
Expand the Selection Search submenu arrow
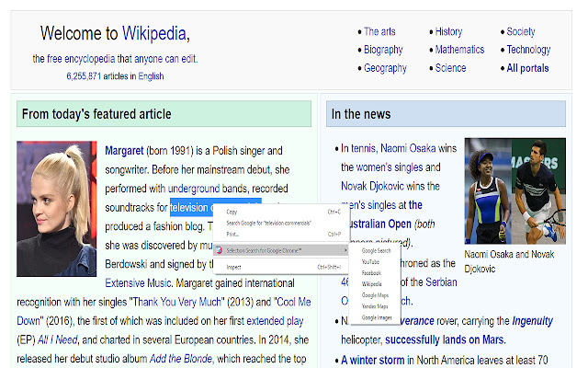(x=345, y=250)
